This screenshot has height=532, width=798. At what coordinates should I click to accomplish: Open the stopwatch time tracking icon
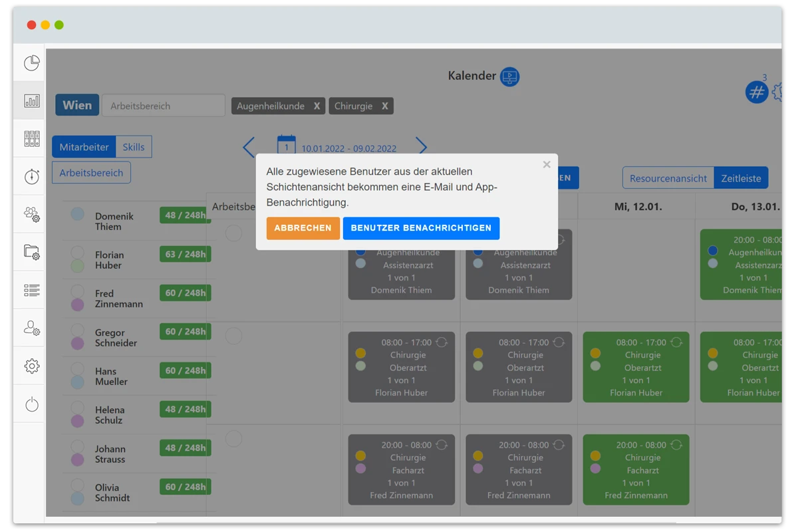(x=31, y=176)
